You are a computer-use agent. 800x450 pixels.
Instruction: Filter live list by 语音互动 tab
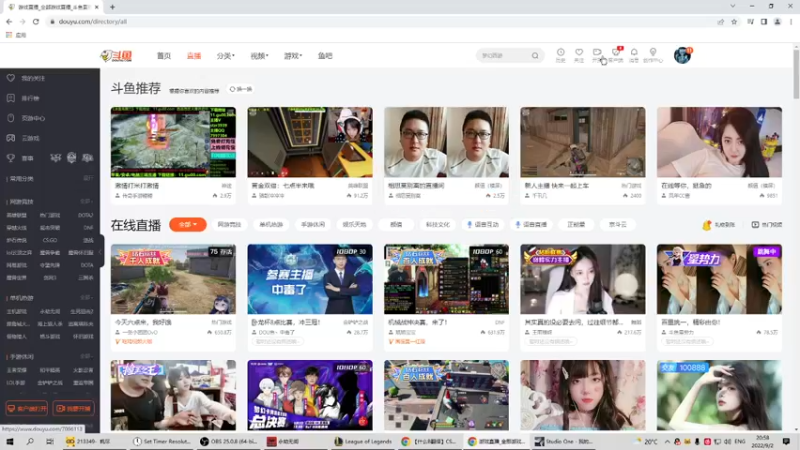pyautogui.click(x=483, y=224)
